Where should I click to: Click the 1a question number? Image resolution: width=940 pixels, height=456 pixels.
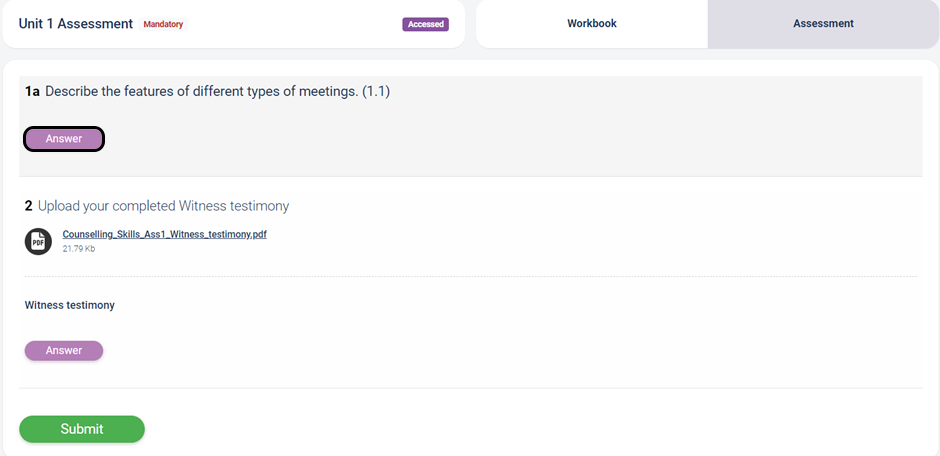[32, 92]
